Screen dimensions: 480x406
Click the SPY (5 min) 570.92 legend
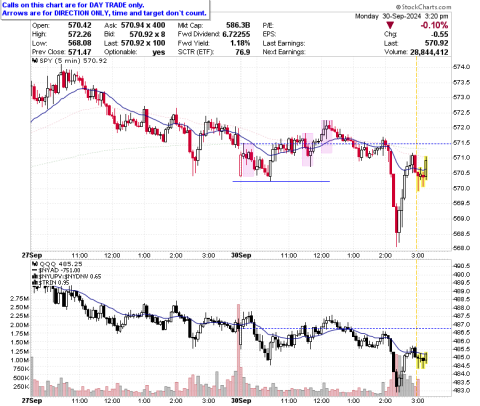tap(73, 61)
